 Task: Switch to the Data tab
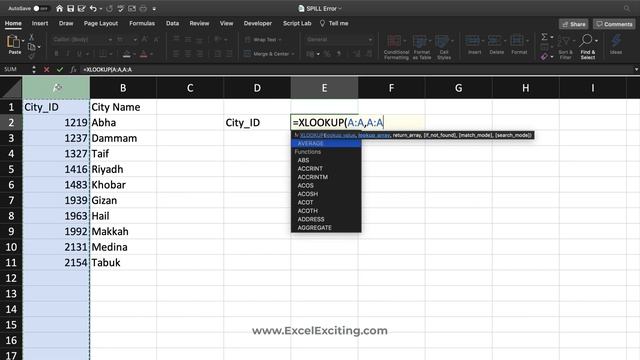pos(173,23)
